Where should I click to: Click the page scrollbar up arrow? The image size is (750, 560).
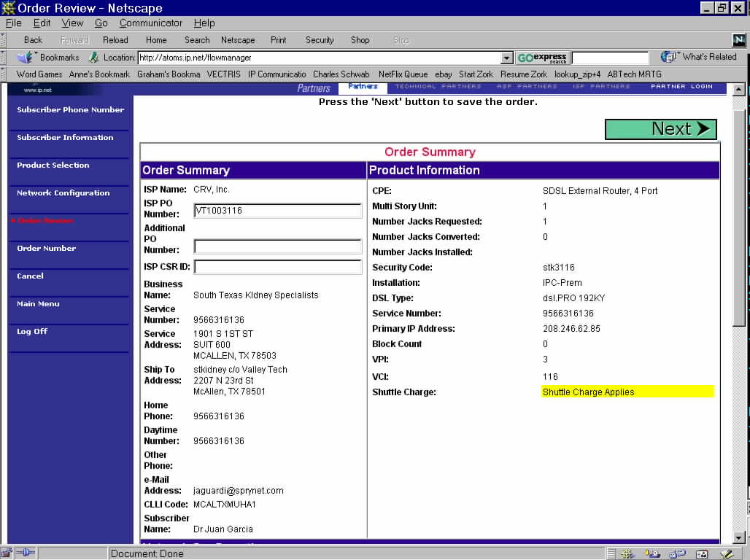tap(739, 90)
